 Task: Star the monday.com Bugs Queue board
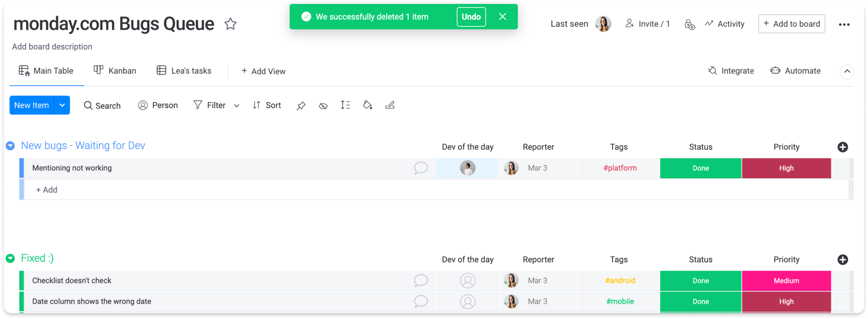coord(230,24)
